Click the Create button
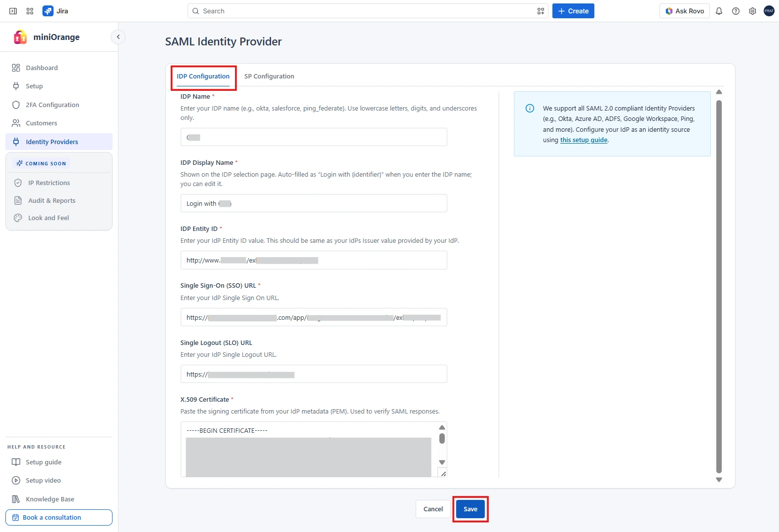 pyautogui.click(x=573, y=11)
